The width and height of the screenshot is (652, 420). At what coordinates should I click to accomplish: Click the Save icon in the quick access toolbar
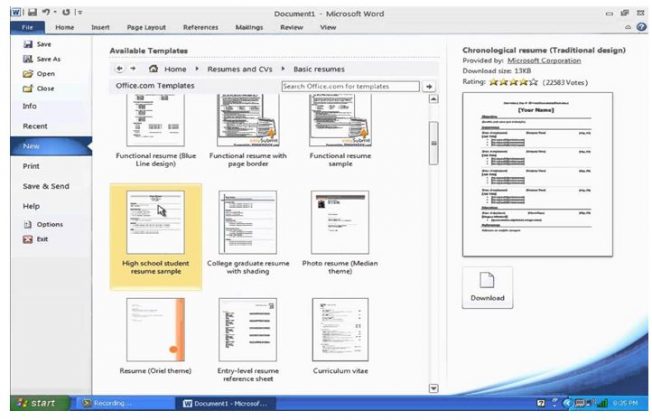pos(32,12)
